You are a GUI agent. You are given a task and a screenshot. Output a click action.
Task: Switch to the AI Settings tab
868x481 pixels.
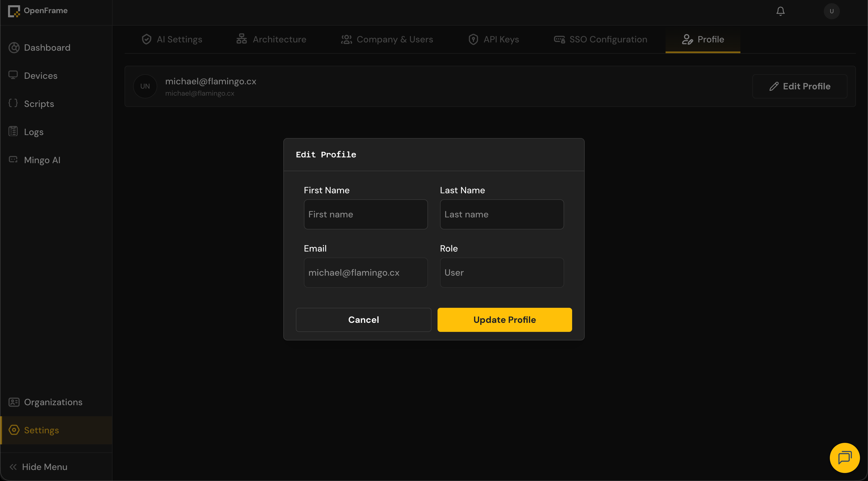(x=172, y=39)
